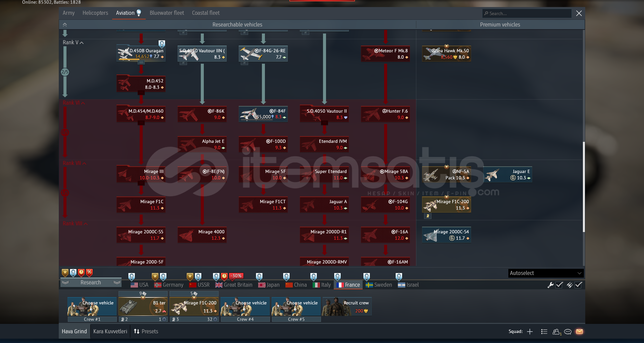This screenshot has height=343, width=644.
Task: Click the red clock bonus icon above Research
Action: (x=81, y=273)
